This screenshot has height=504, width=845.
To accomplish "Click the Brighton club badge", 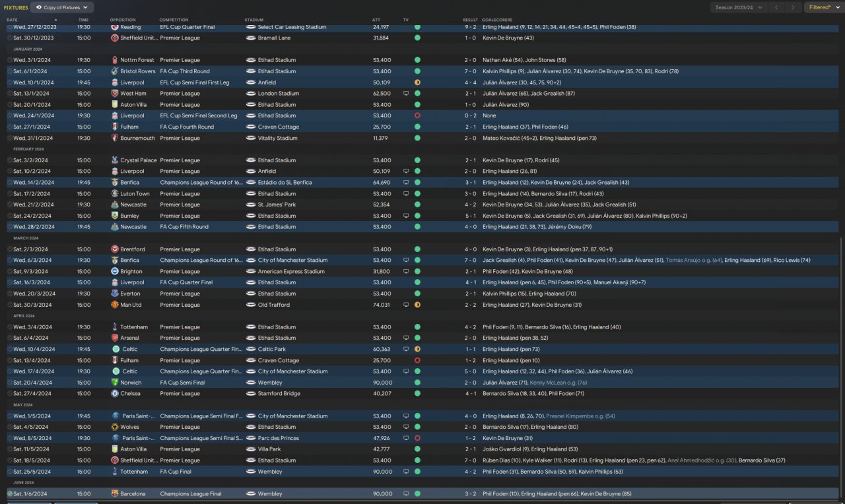I will coord(115,271).
